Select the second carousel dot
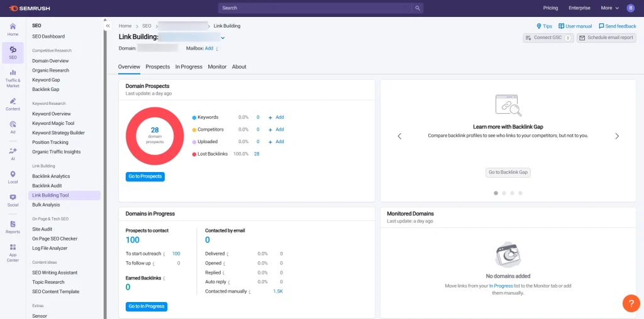Image resolution: width=644 pixels, height=319 pixels. tap(504, 193)
